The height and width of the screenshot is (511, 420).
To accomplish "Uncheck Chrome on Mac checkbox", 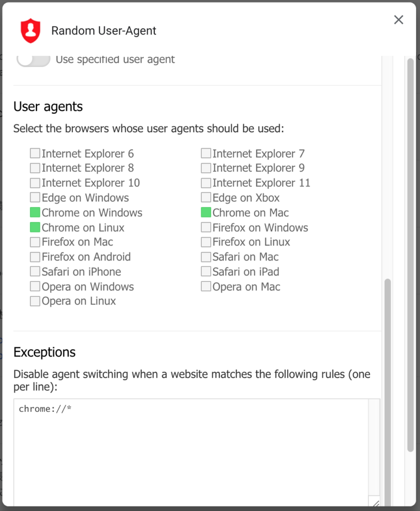I will 206,213.
